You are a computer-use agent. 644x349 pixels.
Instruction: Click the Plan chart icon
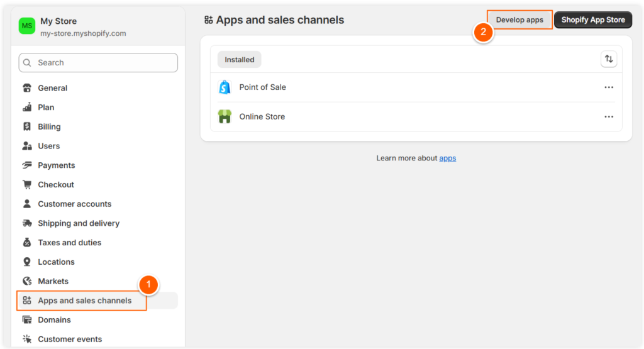[27, 107]
